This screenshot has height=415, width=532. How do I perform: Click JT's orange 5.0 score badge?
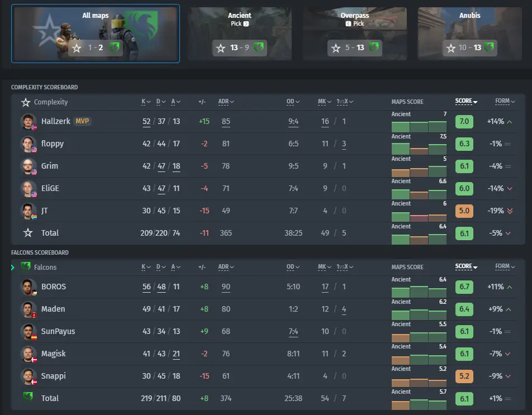click(x=464, y=211)
